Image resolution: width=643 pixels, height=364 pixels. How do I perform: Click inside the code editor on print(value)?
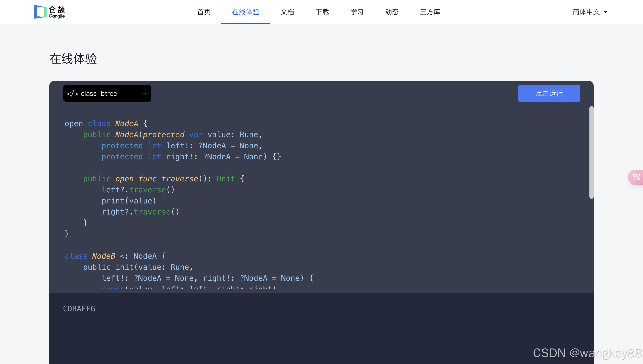129,201
